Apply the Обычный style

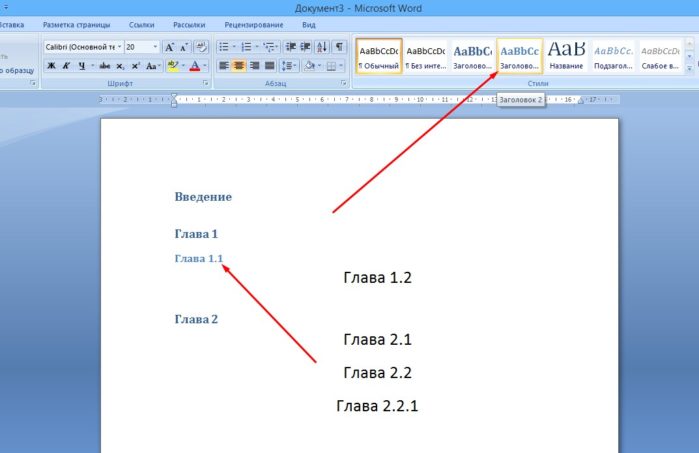pos(379,56)
